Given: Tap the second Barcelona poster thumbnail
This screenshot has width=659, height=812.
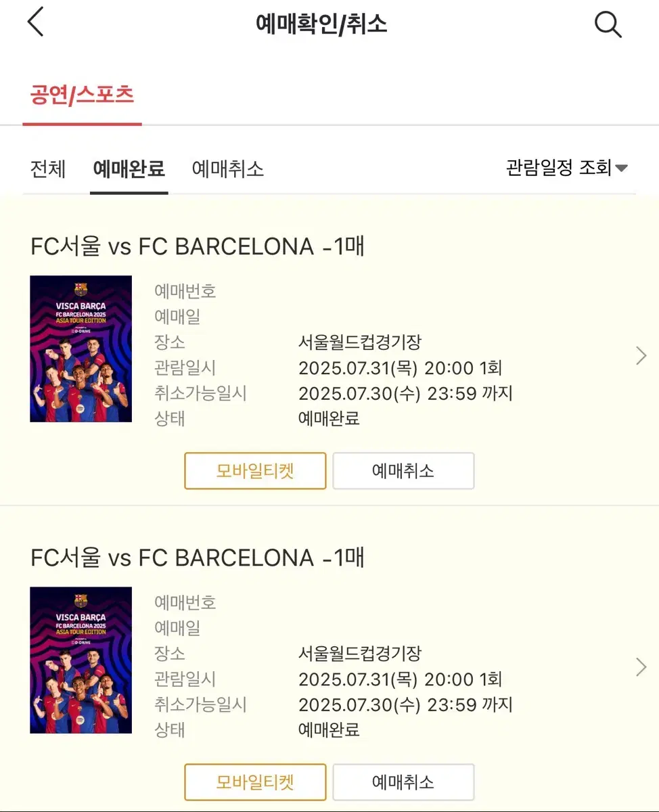Looking at the screenshot, I should pos(81,660).
